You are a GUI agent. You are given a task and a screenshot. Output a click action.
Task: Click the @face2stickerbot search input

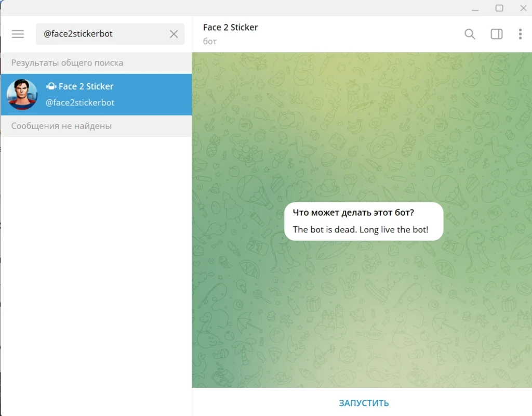tap(110, 34)
